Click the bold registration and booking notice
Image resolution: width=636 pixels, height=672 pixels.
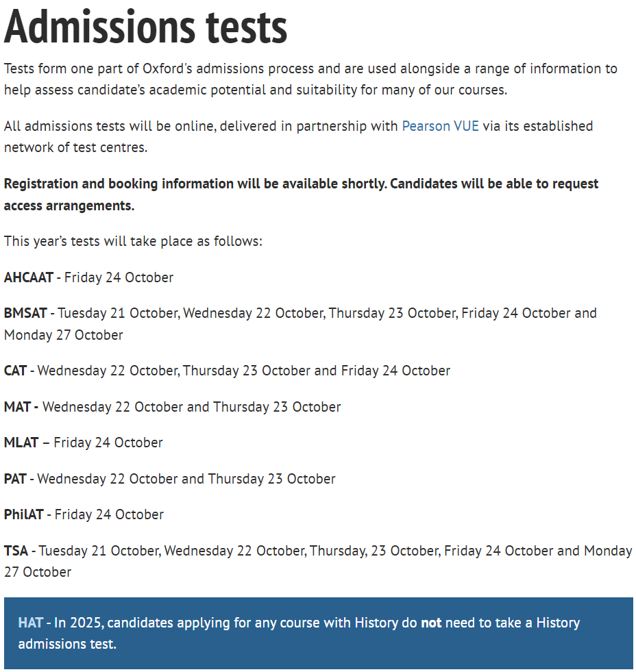point(301,194)
